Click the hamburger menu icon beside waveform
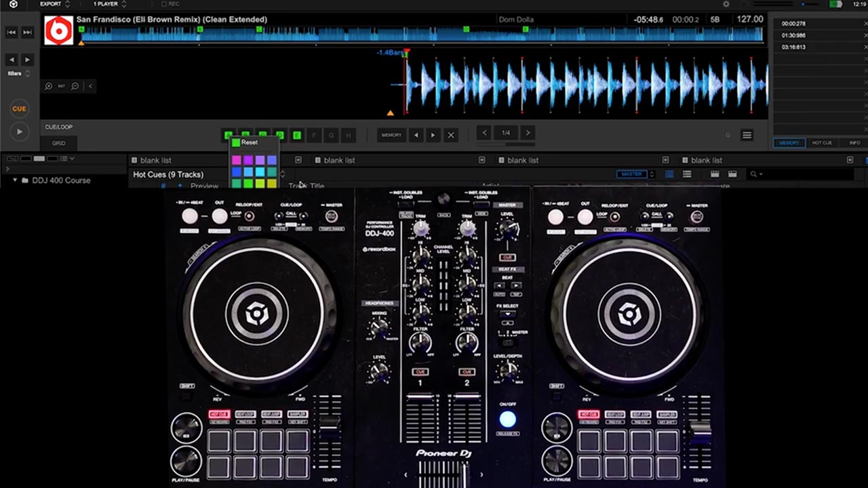 pyautogui.click(x=747, y=136)
